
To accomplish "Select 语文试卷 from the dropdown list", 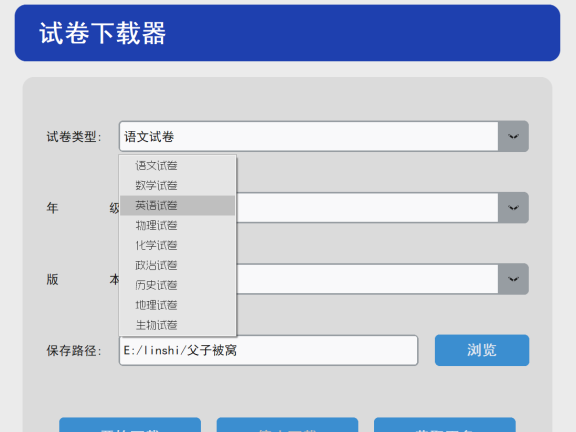I will click(177, 166).
